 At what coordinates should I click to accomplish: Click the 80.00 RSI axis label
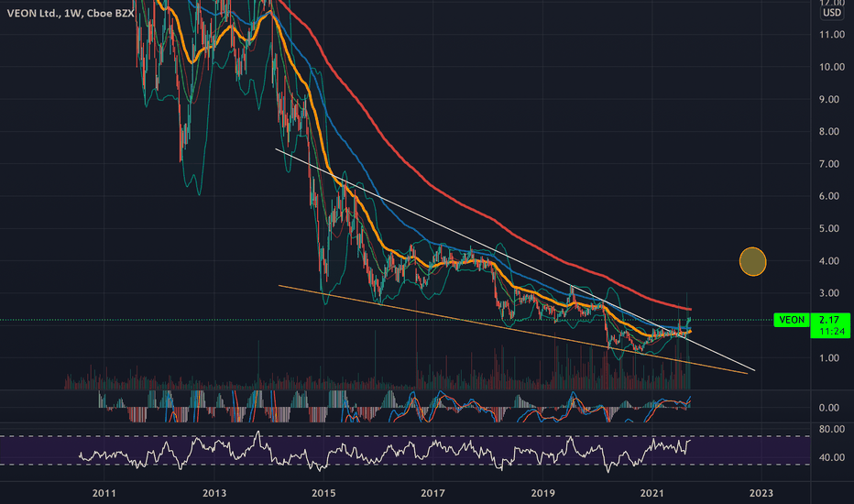click(832, 430)
